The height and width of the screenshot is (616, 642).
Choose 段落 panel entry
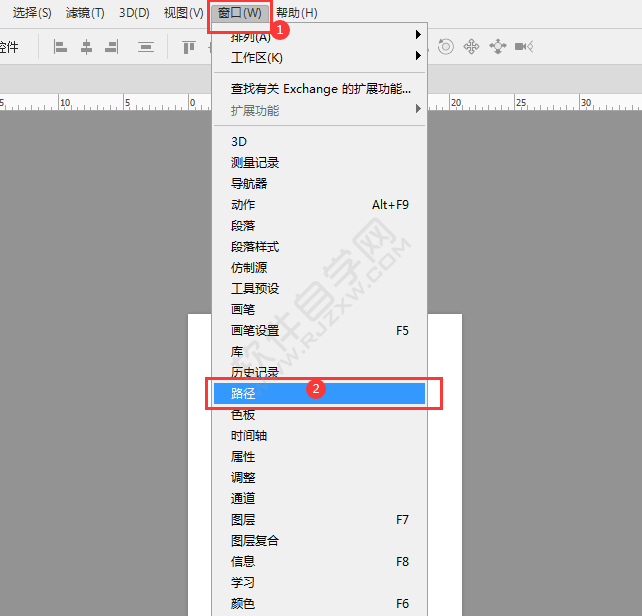coord(319,226)
